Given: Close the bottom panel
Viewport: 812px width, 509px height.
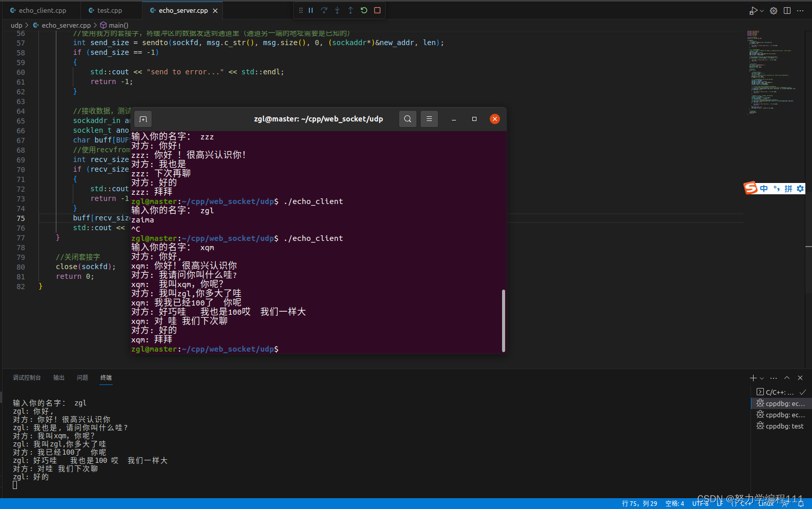Looking at the screenshot, I should pos(800,378).
